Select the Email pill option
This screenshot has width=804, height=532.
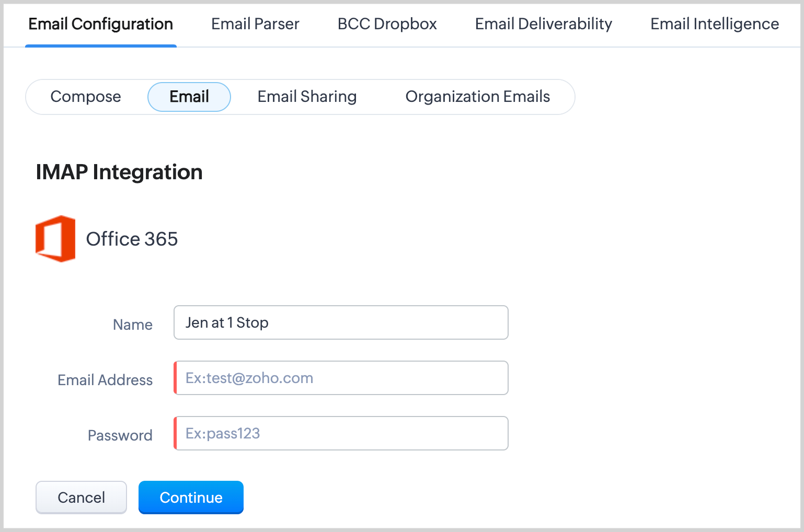189,97
